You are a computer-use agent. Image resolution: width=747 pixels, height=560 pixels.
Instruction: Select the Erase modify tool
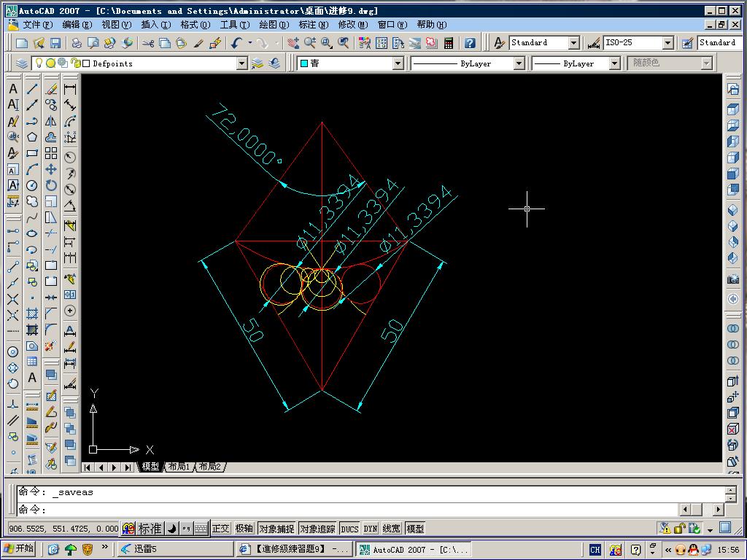[51, 88]
